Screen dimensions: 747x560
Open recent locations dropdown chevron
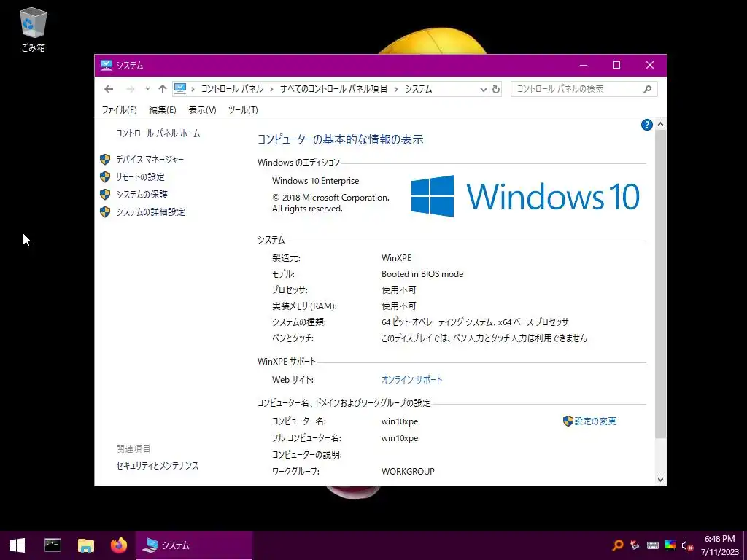coord(147,88)
